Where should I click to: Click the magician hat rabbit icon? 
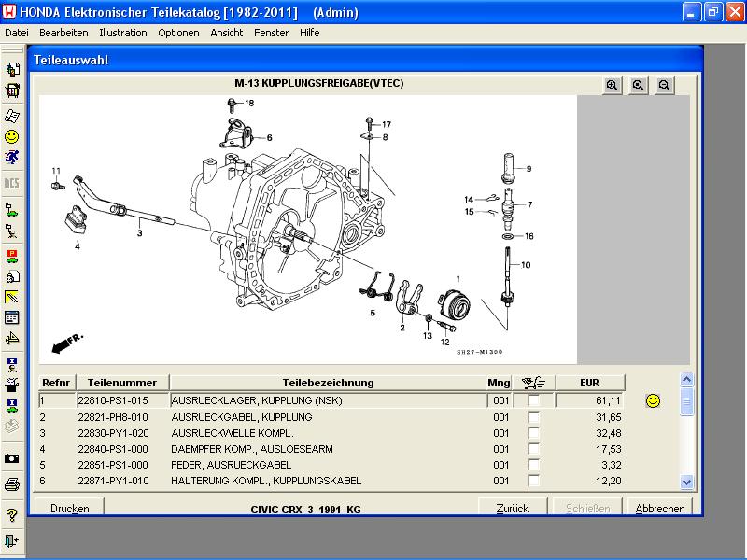pyautogui.click(x=12, y=383)
